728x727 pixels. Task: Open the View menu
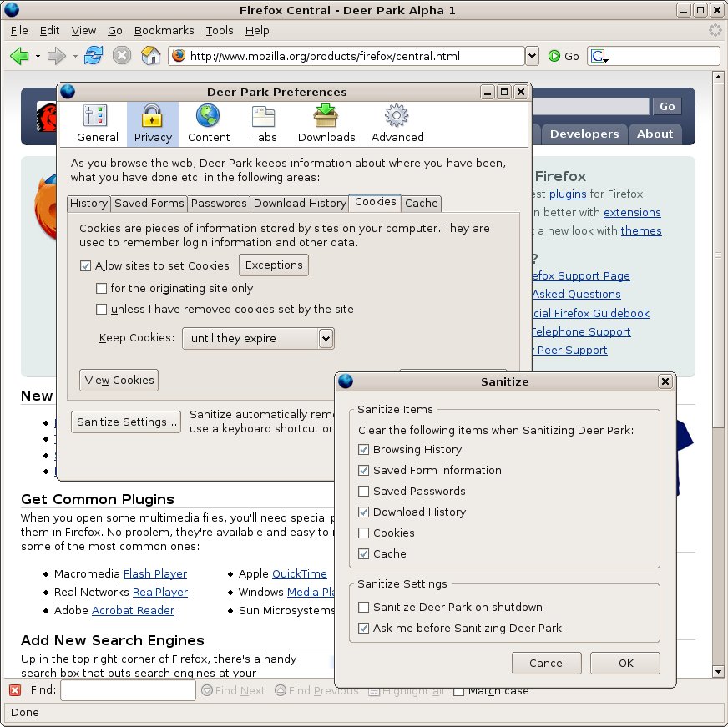pos(83,31)
